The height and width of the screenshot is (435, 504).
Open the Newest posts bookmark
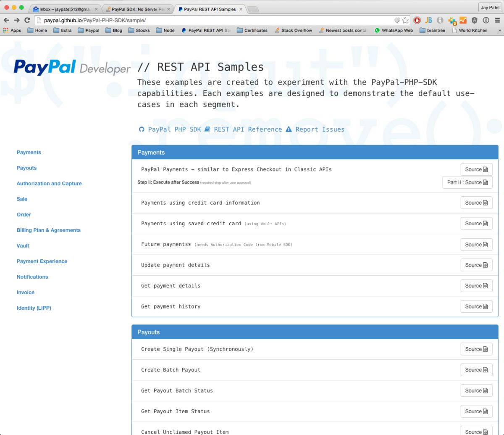(x=343, y=30)
